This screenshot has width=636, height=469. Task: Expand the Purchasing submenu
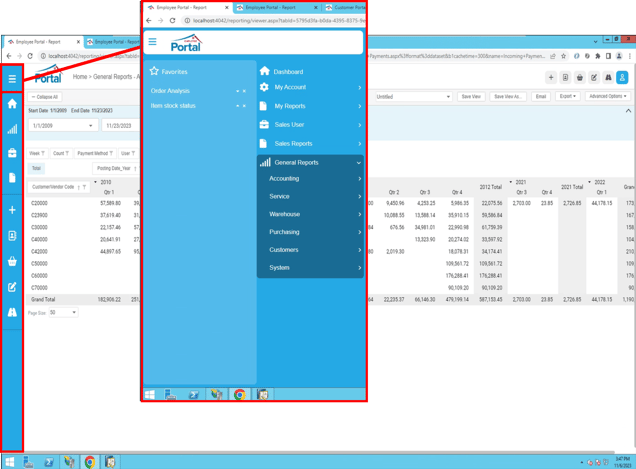(x=310, y=232)
